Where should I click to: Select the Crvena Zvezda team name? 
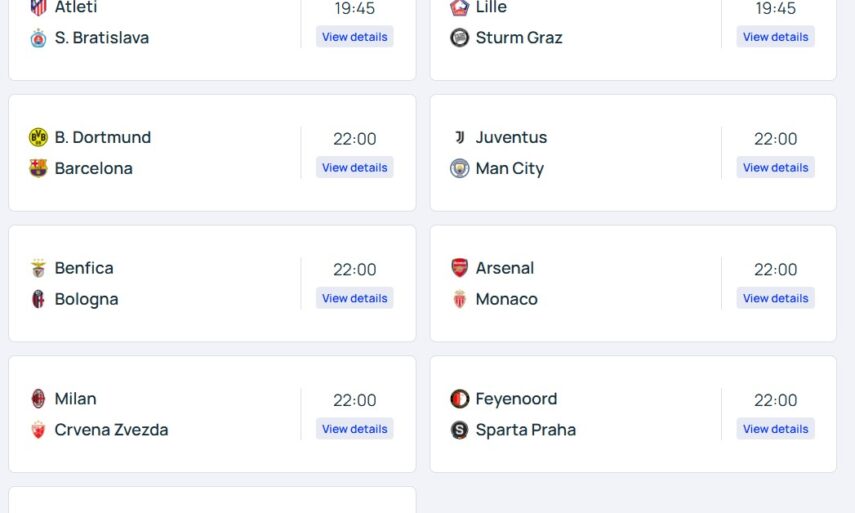coord(111,430)
